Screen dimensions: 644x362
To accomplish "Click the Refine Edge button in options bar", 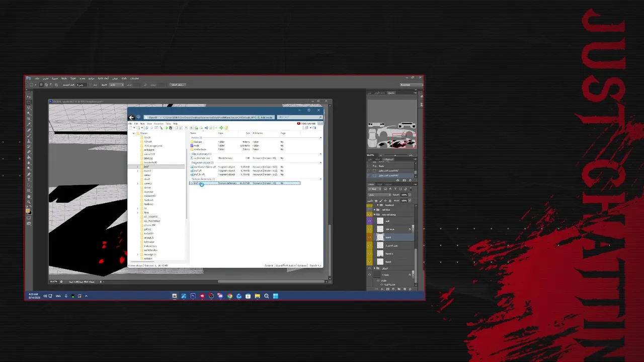I will [178, 85].
